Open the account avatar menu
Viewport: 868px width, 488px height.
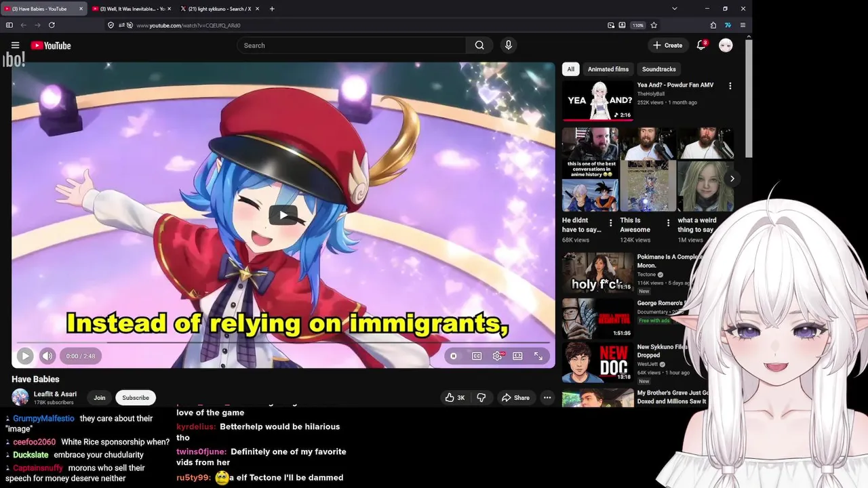pos(726,45)
